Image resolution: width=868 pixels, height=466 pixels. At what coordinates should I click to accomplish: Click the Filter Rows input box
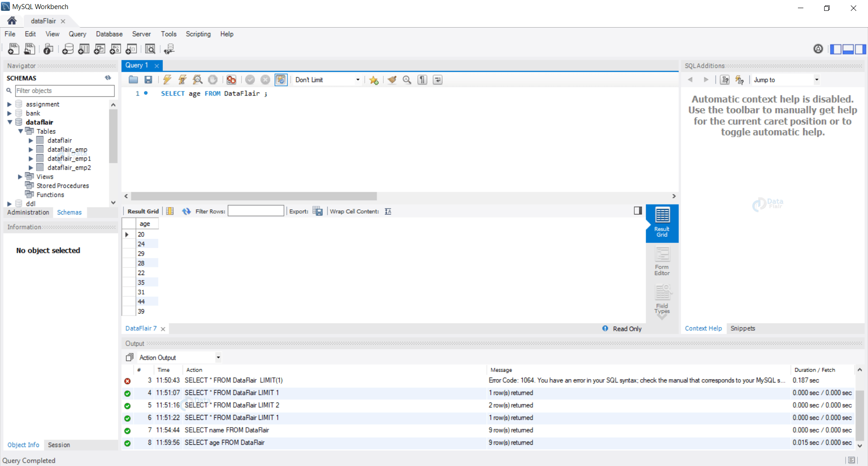click(x=256, y=211)
